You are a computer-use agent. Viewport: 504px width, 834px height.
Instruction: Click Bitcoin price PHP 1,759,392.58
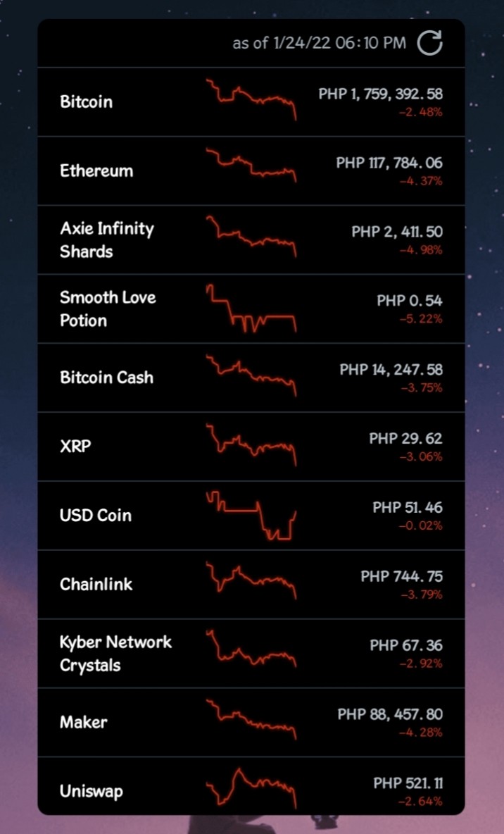click(380, 94)
